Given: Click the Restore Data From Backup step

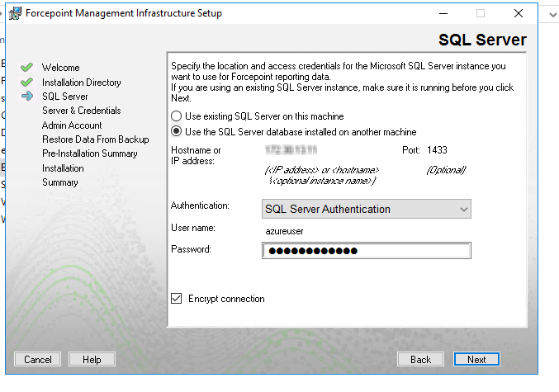Looking at the screenshot, I should [x=95, y=139].
